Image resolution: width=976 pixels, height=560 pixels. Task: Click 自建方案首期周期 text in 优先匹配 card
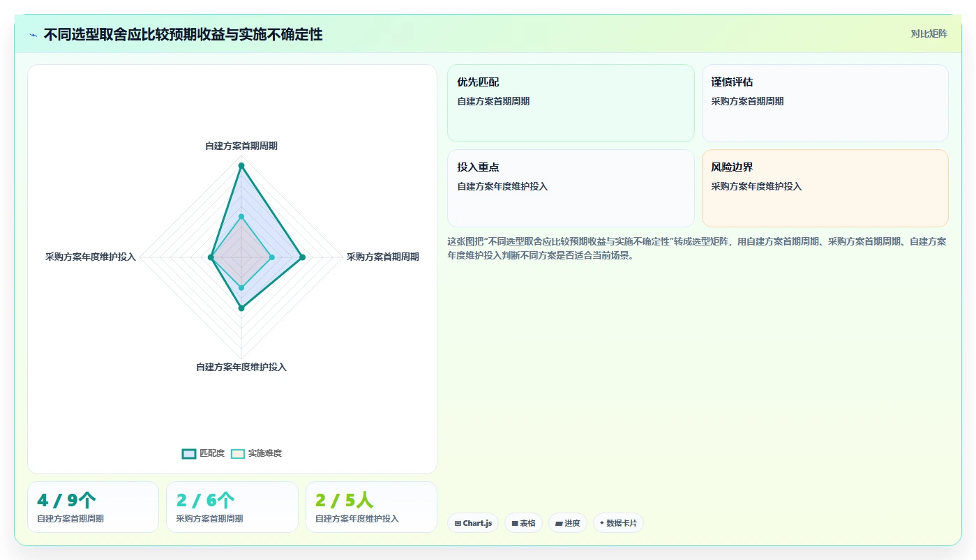[x=493, y=101]
